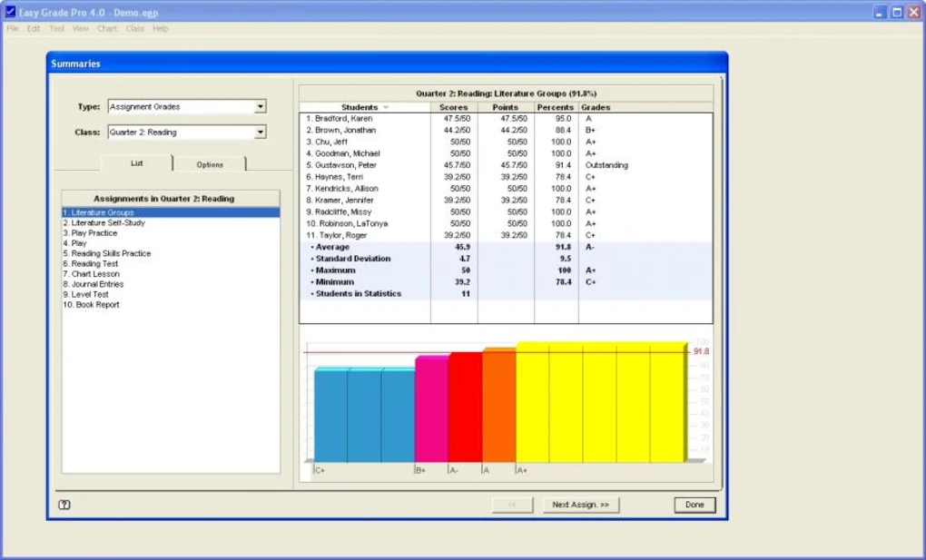Switch to the Options tab
926x560 pixels.
[x=211, y=165]
